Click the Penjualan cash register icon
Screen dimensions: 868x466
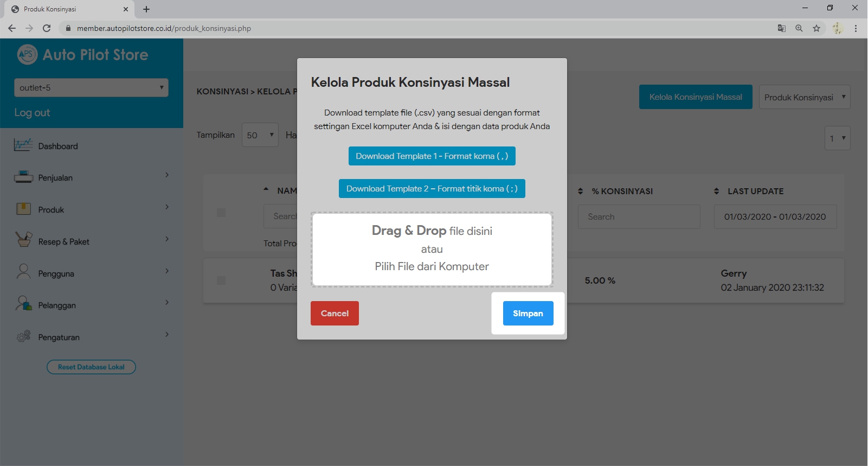click(x=23, y=177)
